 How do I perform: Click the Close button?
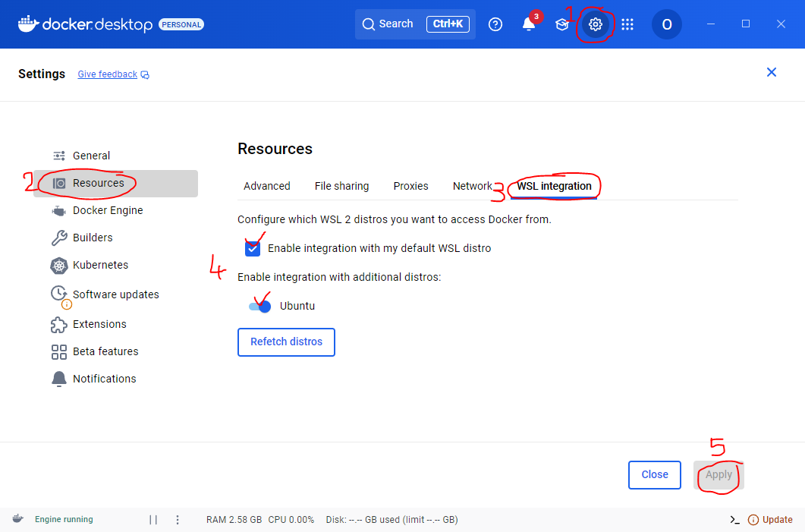pos(655,475)
